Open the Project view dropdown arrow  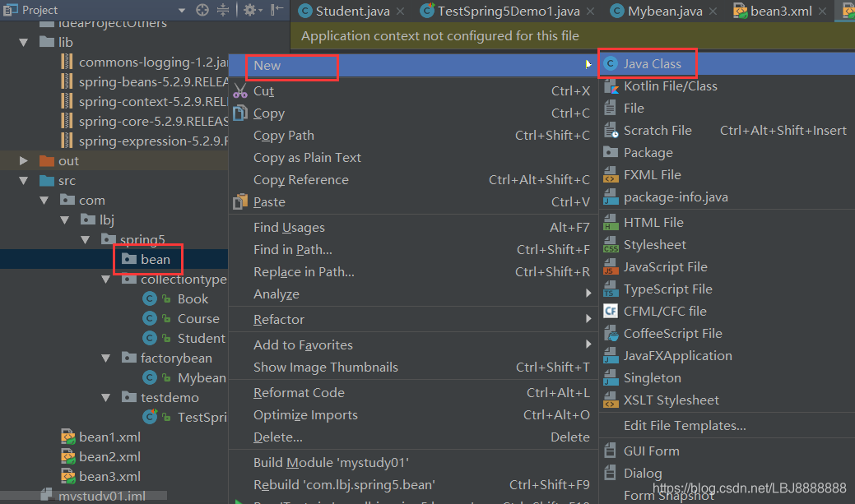click(x=182, y=11)
